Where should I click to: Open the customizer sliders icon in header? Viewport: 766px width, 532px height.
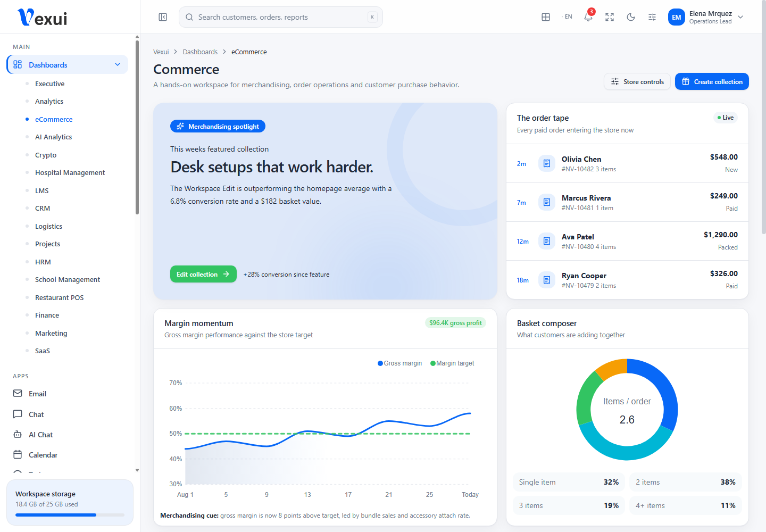(x=652, y=17)
